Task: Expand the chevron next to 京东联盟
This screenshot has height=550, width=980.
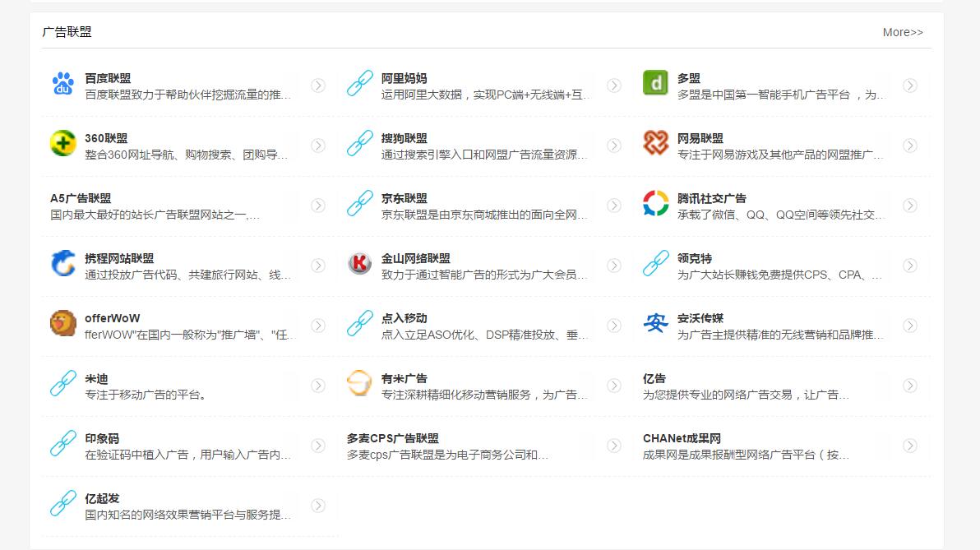Action: pyautogui.click(x=614, y=206)
